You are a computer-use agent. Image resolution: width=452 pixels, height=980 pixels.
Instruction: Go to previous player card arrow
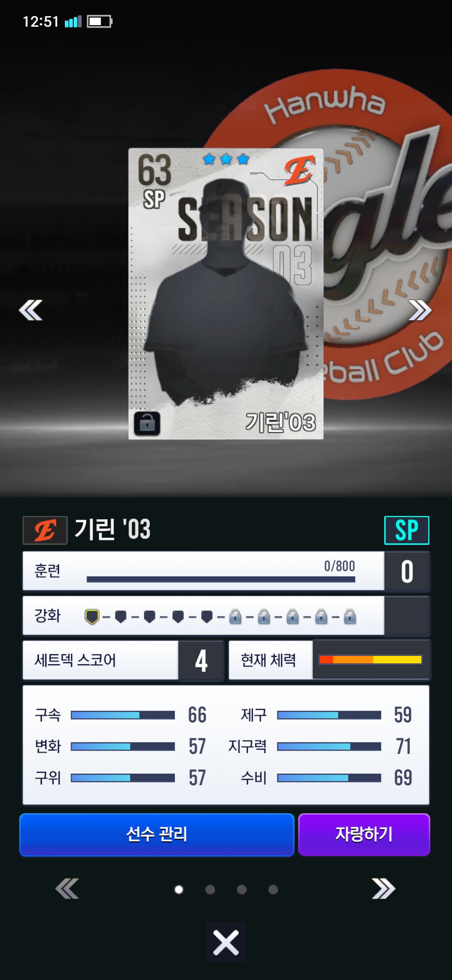point(31,310)
